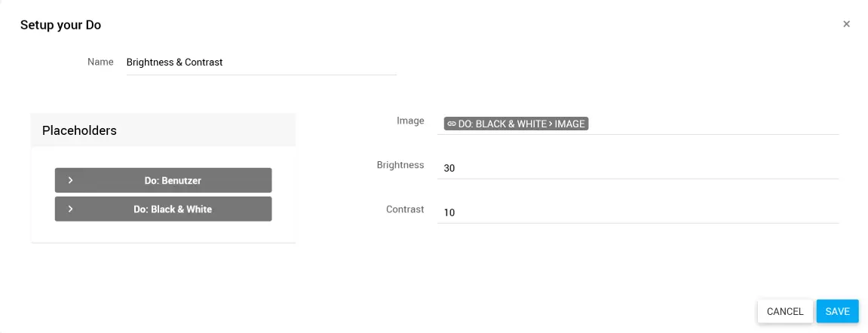Focus the Brightness field showing 30
The width and height of the screenshot is (868, 333).
coord(637,168)
